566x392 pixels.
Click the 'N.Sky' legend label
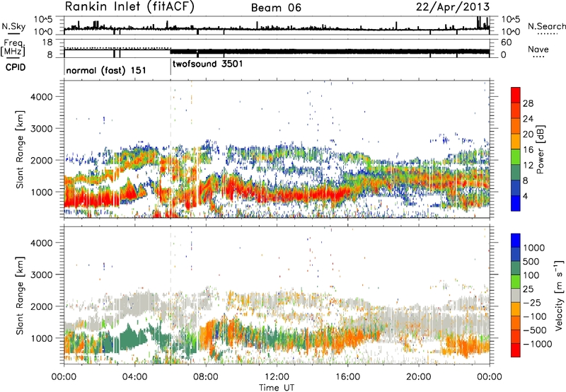pyautogui.click(x=13, y=26)
